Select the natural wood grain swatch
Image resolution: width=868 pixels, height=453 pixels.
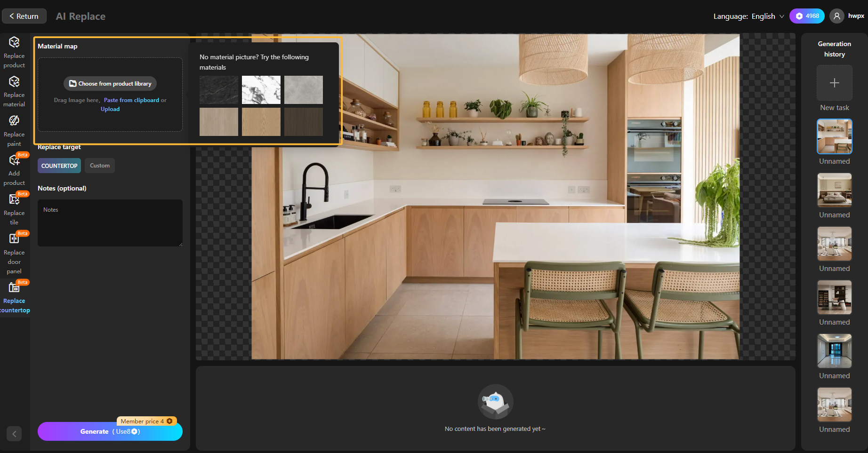[261, 122]
